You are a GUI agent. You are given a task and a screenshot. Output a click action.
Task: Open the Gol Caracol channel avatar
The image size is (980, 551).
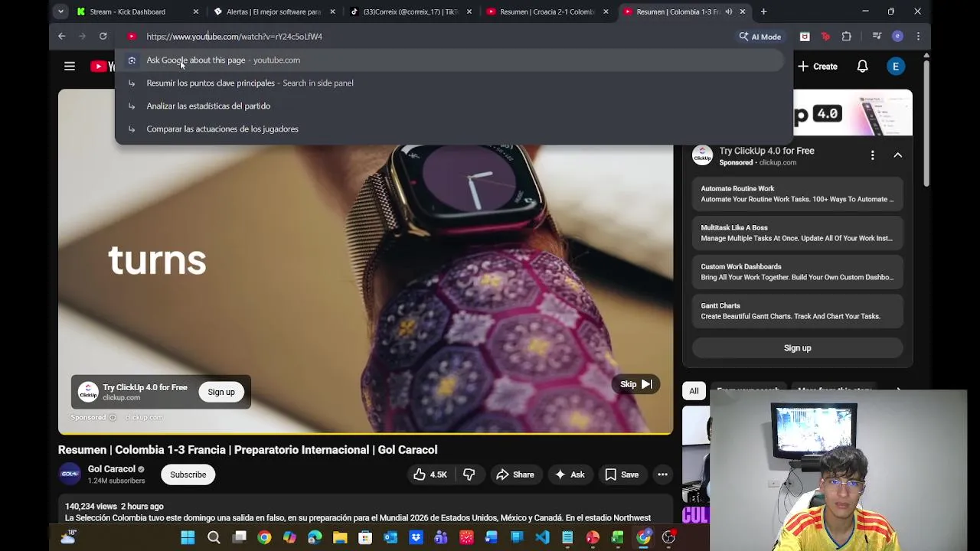[70, 474]
